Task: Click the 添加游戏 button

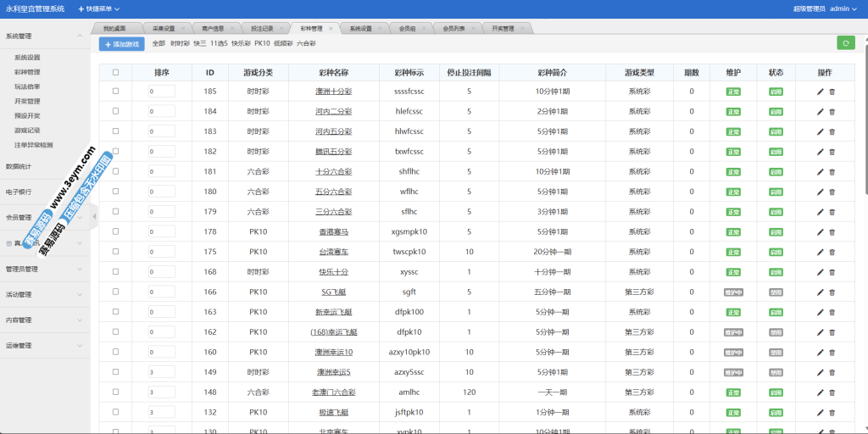Action: (x=121, y=43)
